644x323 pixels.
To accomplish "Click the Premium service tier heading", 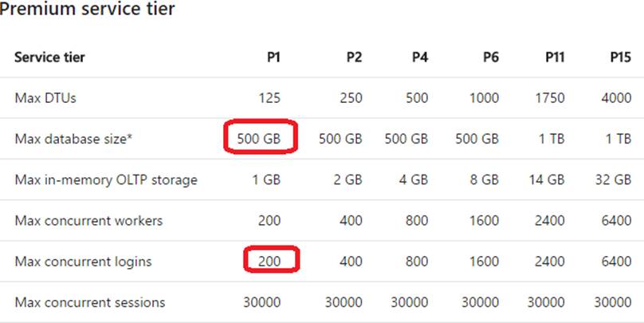I will tap(87, 8).
